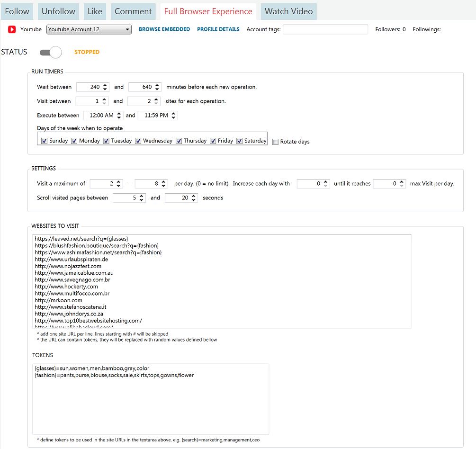Click the https://www.ashimafashion.net/search line

pos(98,252)
